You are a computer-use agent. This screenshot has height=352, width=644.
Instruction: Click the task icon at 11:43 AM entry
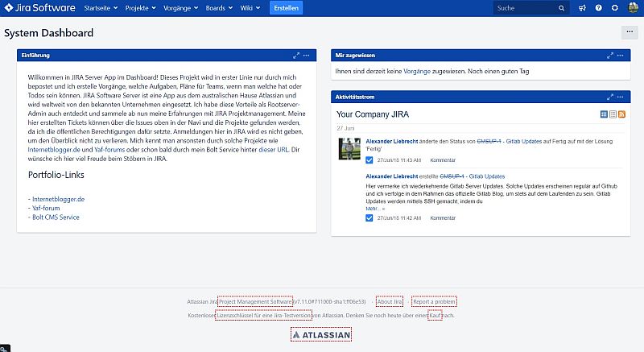[369, 159]
